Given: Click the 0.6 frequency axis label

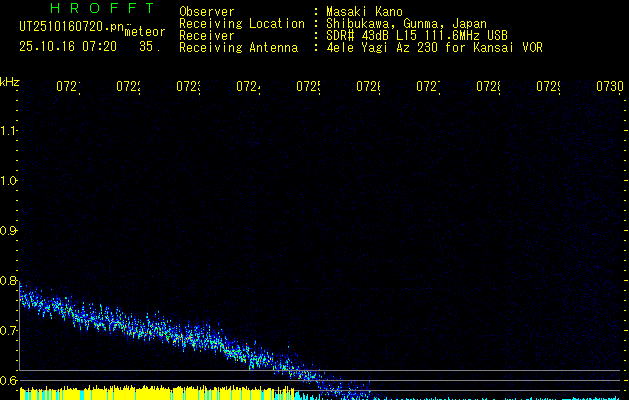Looking at the screenshot, I should (x=9, y=381).
